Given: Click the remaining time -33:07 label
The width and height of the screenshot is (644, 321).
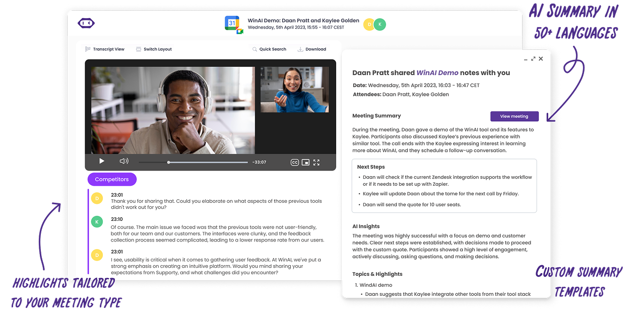Looking at the screenshot, I should pyautogui.click(x=259, y=162).
